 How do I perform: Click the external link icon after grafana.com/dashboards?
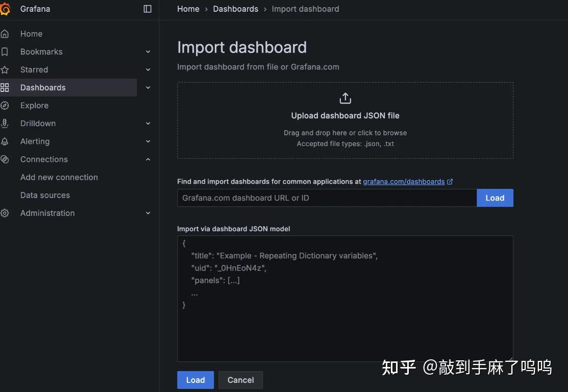(450, 182)
